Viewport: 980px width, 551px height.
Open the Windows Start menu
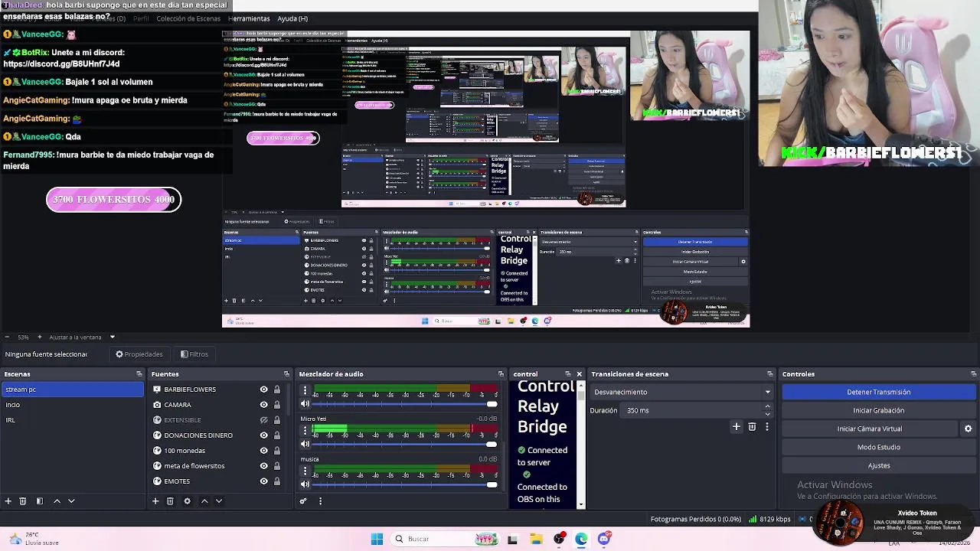pos(377,539)
